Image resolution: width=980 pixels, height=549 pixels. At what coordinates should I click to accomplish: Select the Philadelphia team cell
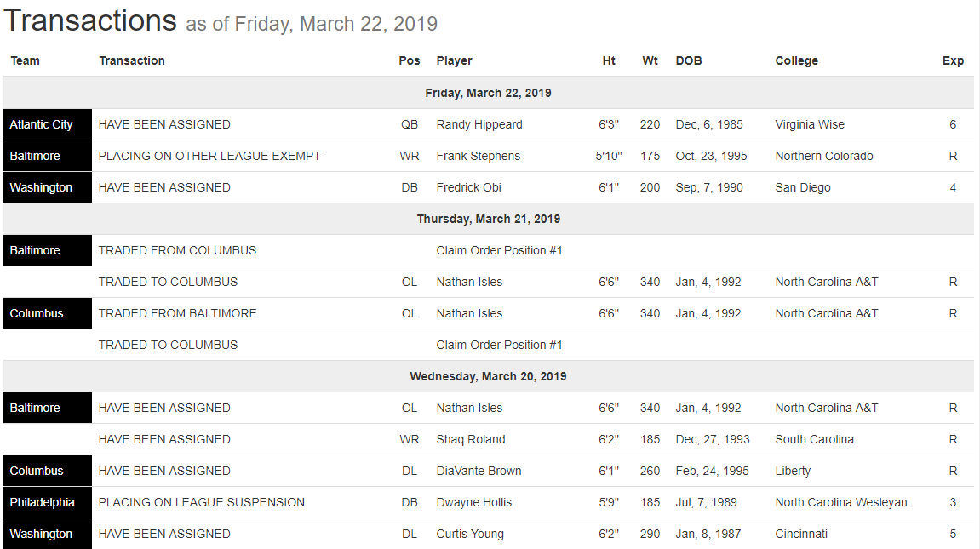43,502
